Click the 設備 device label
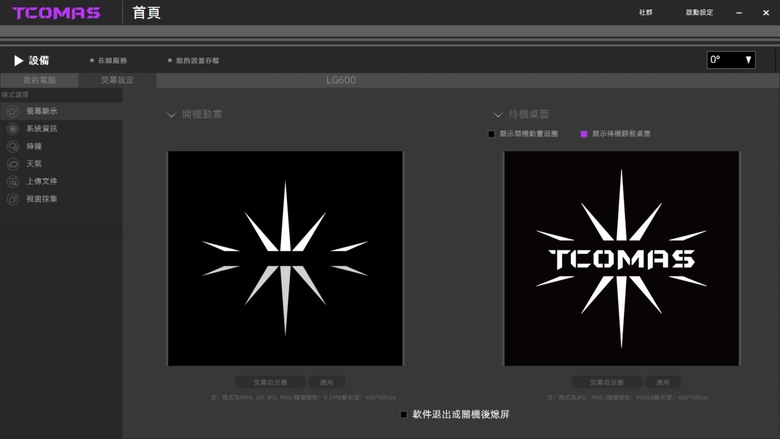 coord(39,61)
